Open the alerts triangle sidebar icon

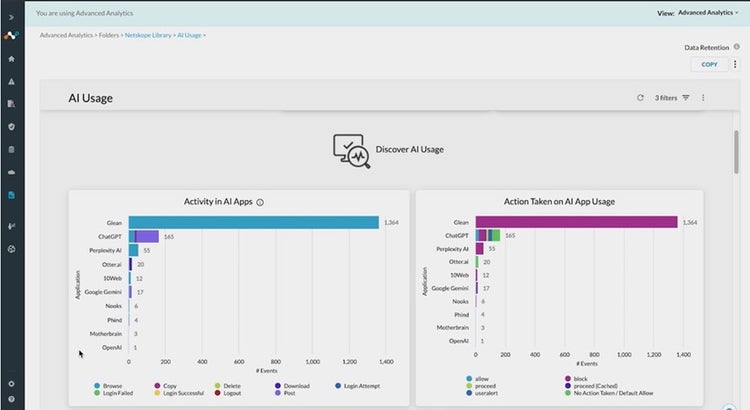click(11, 81)
